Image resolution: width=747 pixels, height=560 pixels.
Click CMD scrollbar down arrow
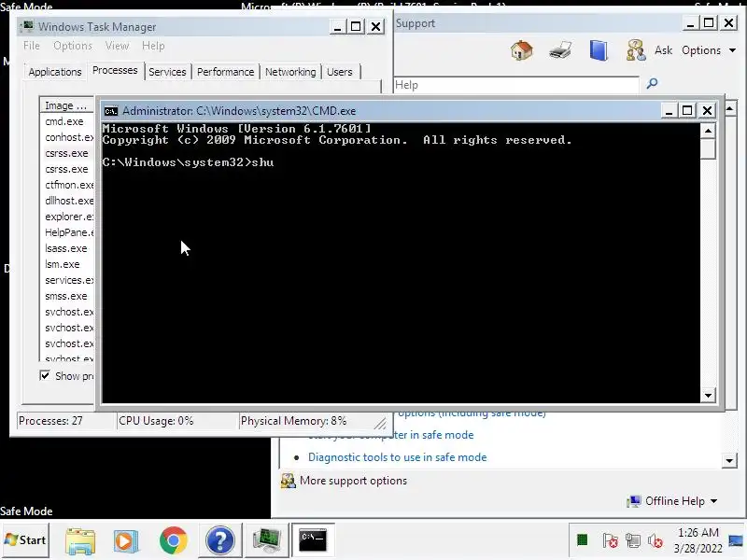(x=708, y=395)
